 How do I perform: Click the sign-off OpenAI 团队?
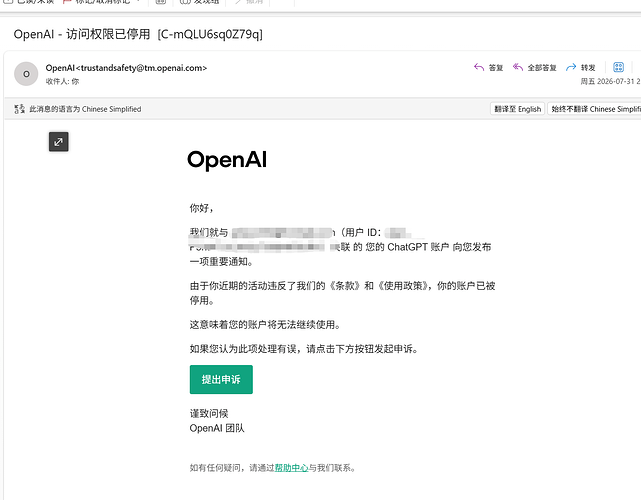click(217, 428)
